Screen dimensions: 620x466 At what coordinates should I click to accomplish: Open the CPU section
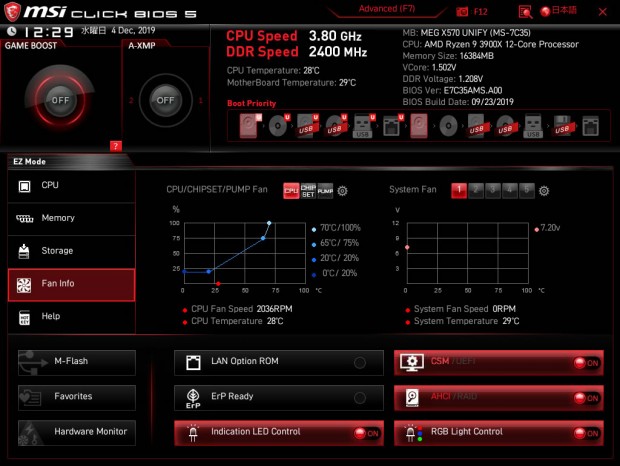coord(72,185)
